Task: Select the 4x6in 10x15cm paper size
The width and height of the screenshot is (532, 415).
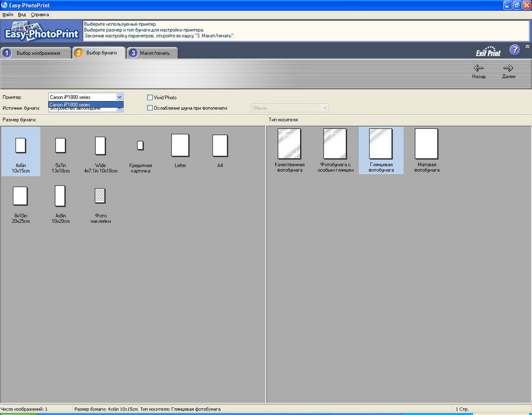Action: click(21, 152)
